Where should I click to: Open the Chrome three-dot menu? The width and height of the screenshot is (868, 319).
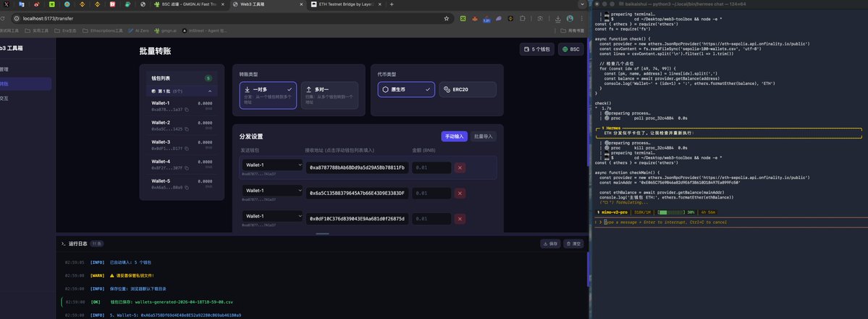pyautogui.click(x=582, y=18)
